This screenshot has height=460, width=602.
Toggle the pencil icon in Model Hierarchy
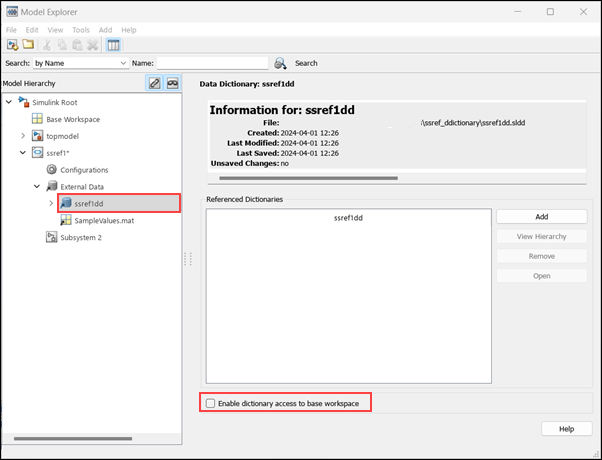(x=155, y=83)
